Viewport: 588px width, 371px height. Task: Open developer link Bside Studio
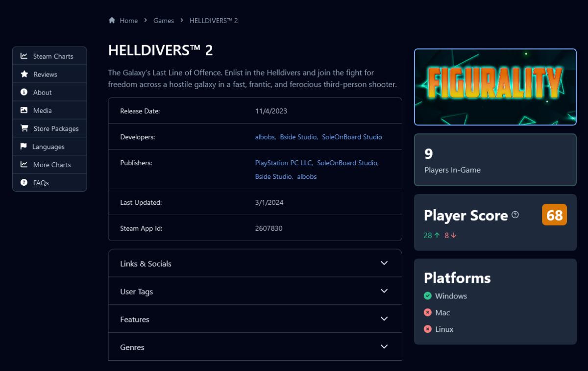298,137
